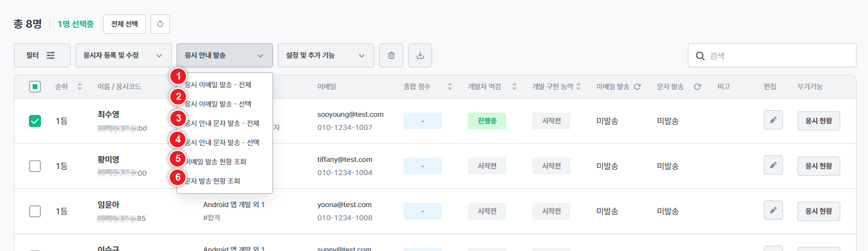
Task: Click the 검색 search input field
Action: coord(778,55)
